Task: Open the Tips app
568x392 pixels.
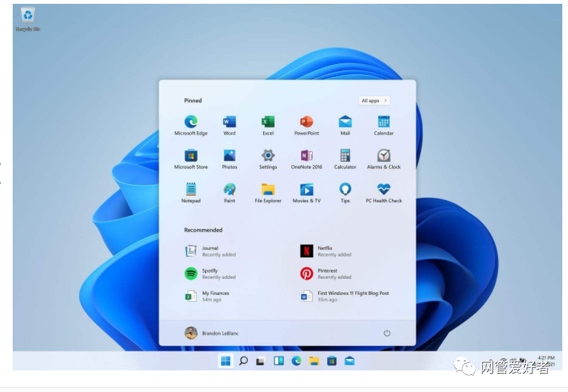Action: click(x=345, y=193)
